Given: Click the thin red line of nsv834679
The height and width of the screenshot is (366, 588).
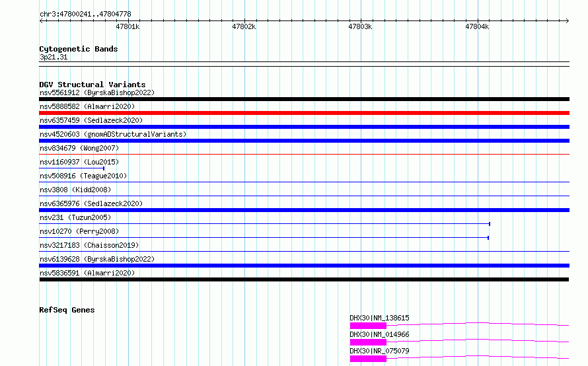Looking at the screenshot, I should tap(304, 154).
